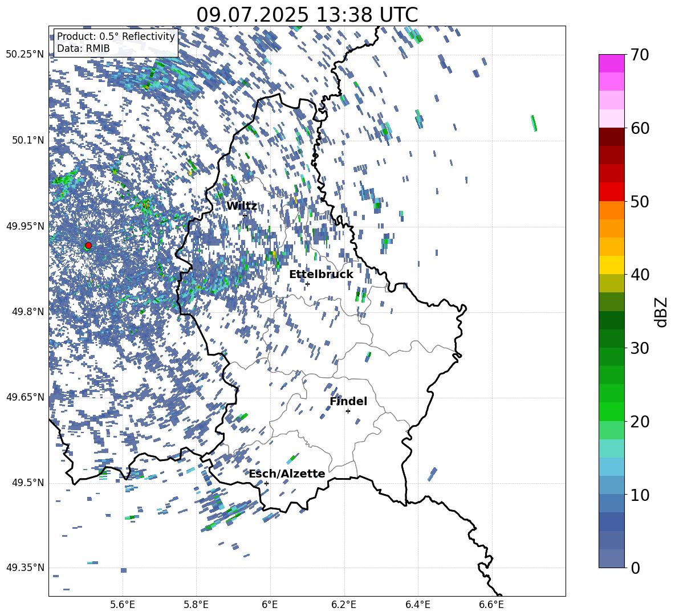Click the Findel station label

348,401
